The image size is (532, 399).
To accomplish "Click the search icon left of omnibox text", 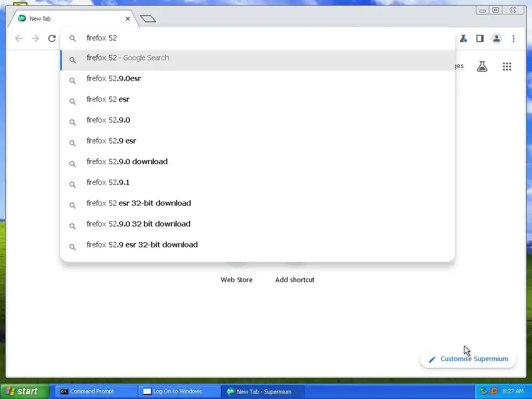I will pos(73,38).
